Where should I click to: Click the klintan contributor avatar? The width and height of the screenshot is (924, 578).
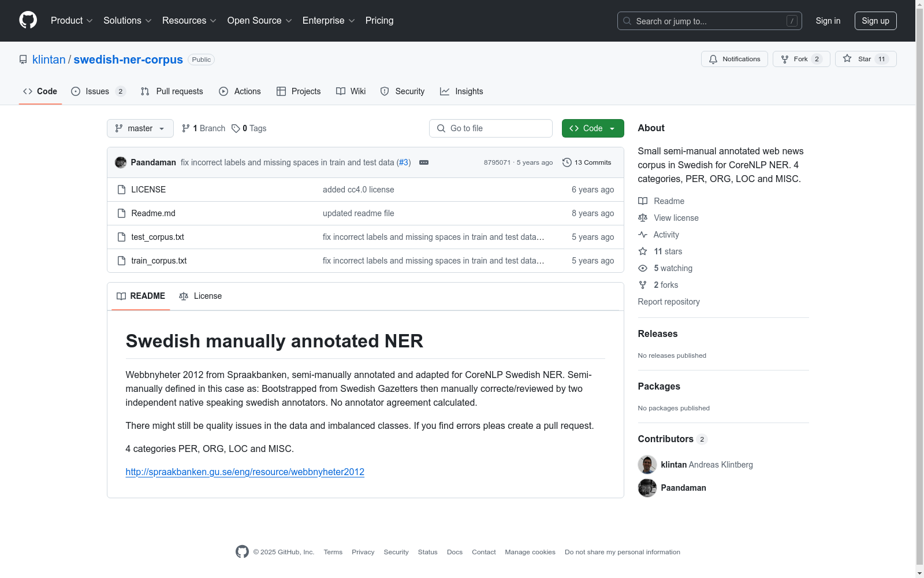[647, 465]
